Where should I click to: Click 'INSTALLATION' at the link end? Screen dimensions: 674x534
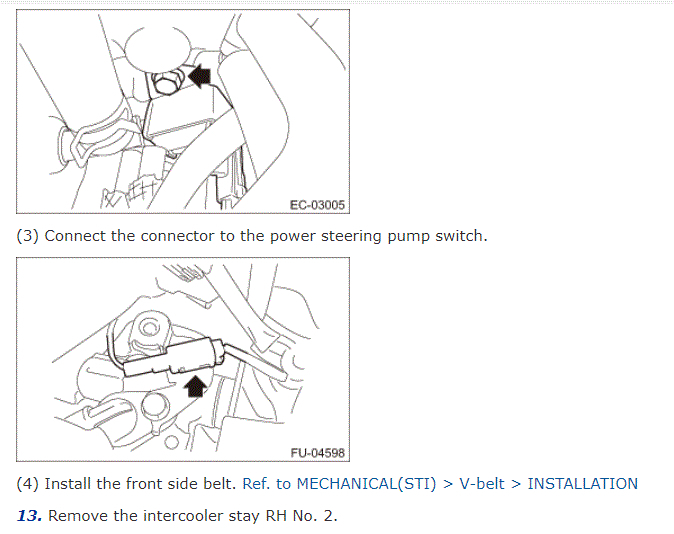582,484
